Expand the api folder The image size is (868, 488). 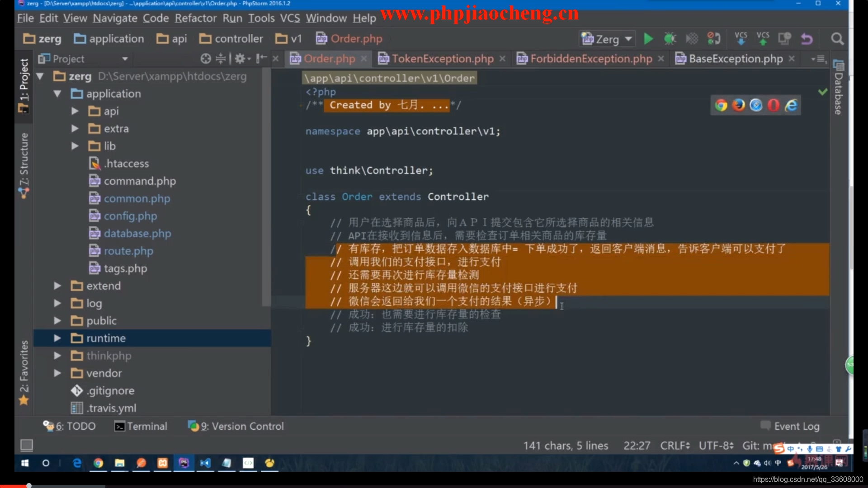[75, 111]
